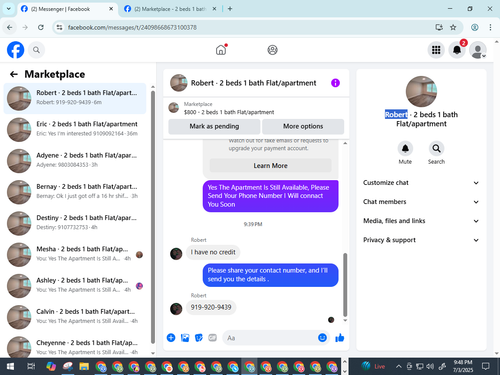Viewport: 500px width, 375px height.
Task: Choose a sticker icon in composer
Action: pos(199,338)
